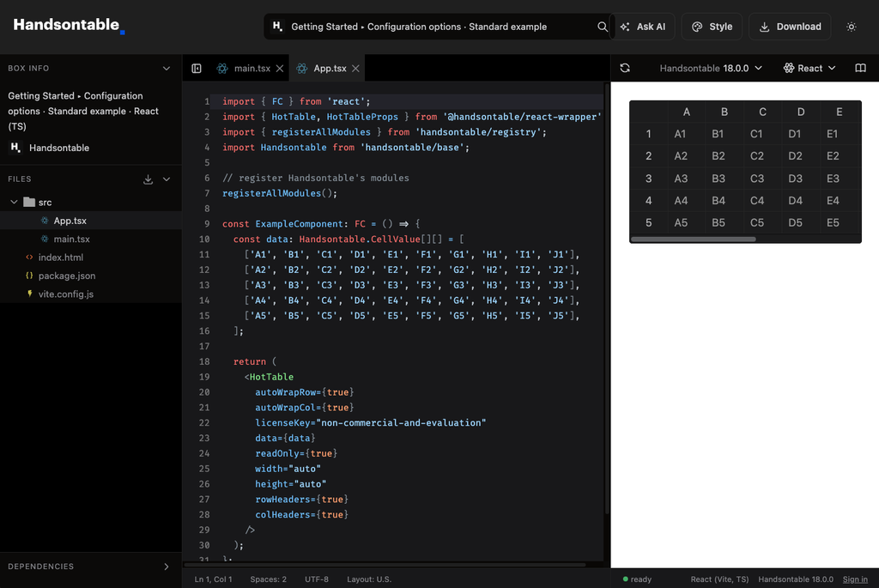This screenshot has height=588, width=879.
Task: Open the Style options button
Action: [x=712, y=27]
